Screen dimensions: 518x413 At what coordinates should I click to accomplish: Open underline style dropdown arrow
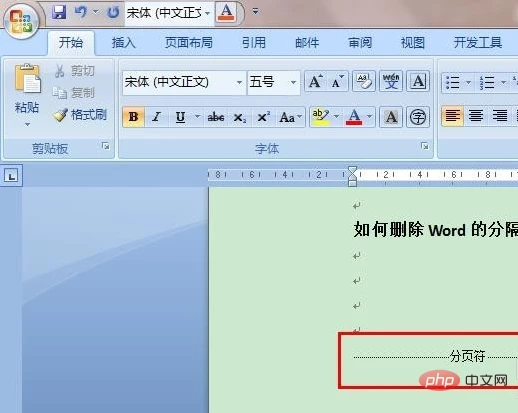pos(197,117)
